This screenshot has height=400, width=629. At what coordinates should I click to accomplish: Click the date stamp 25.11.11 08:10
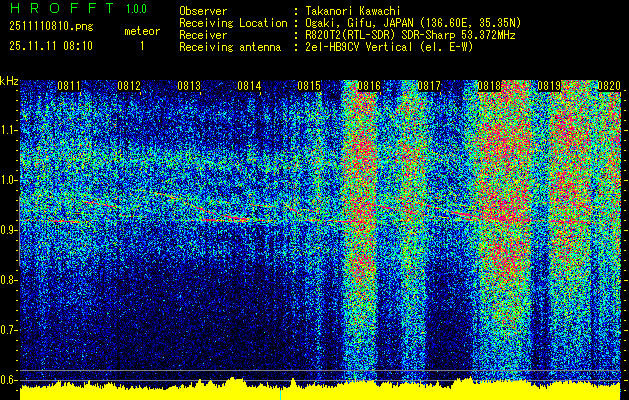(x=51, y=46)
